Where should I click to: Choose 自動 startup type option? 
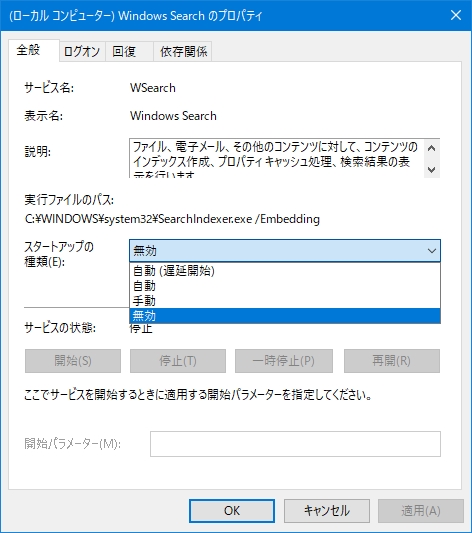point(285,286)
